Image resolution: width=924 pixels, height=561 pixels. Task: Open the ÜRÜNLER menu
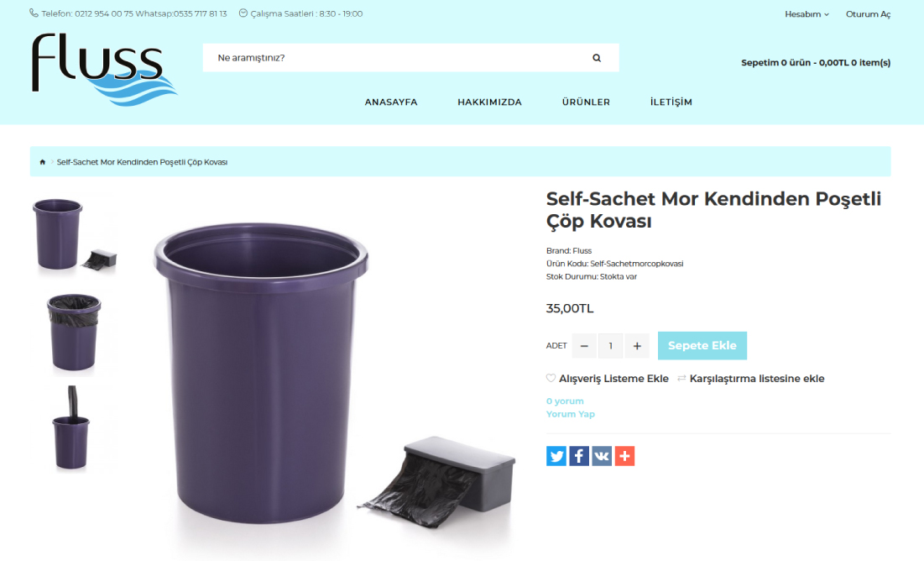(x=586, y=102)
